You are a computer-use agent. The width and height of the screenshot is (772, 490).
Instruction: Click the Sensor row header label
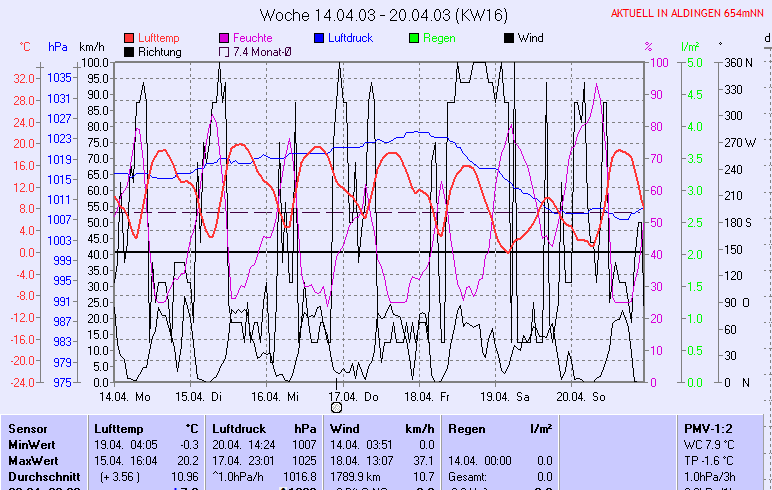coord(27,427)
